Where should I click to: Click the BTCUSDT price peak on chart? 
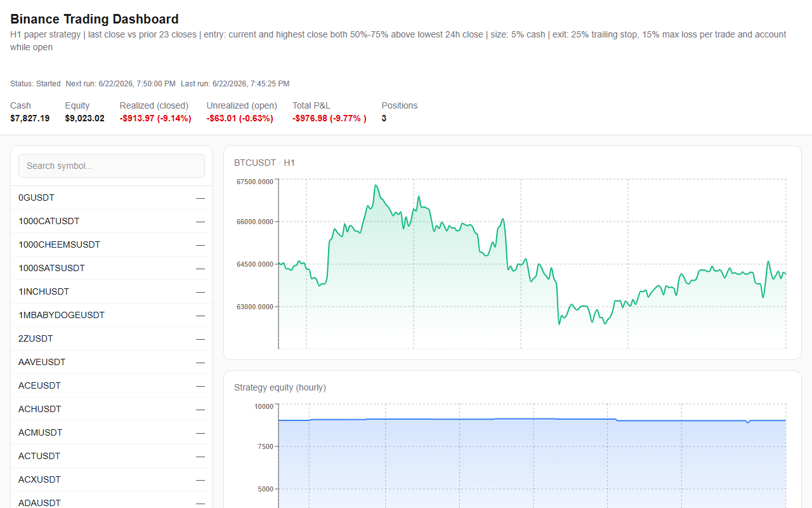click(376, 185)
